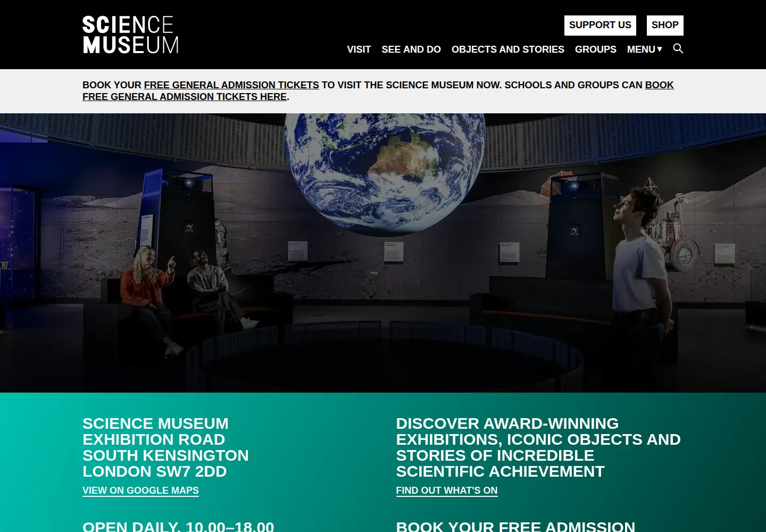Screen dimensions: 766x532
Task: Go to OBJECTS AND STORIES
Action: [507, 49]
